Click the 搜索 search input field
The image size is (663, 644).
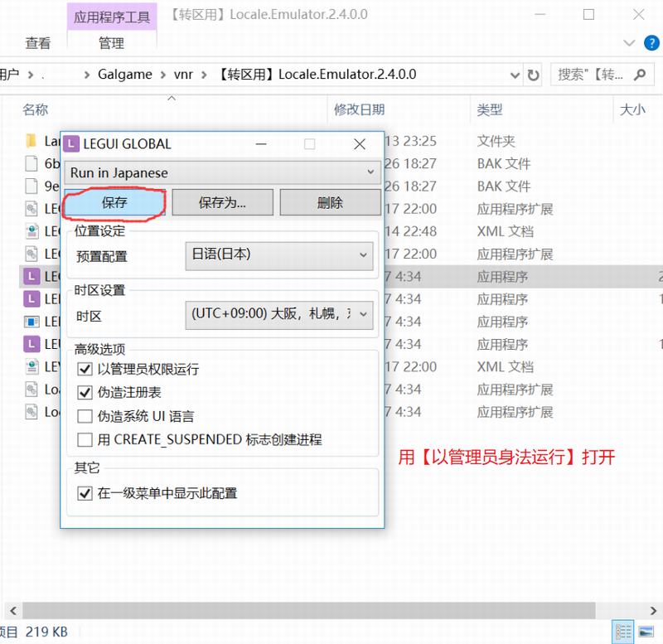pos(590,75)
